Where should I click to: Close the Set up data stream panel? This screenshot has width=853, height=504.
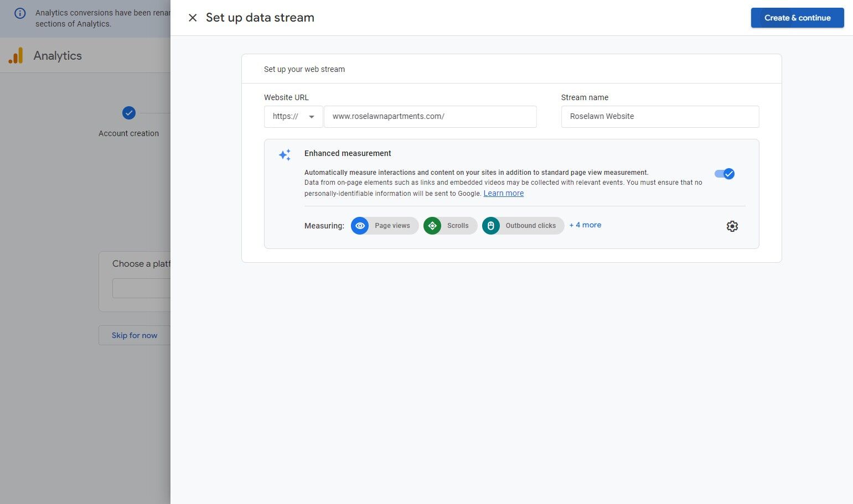click(x=193, y=18)
